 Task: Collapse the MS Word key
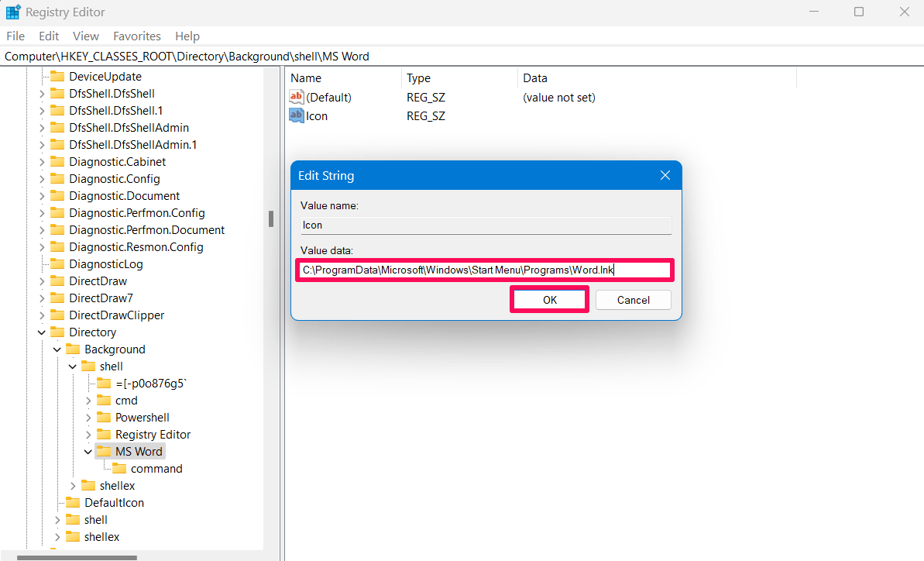tap(88, 452)
